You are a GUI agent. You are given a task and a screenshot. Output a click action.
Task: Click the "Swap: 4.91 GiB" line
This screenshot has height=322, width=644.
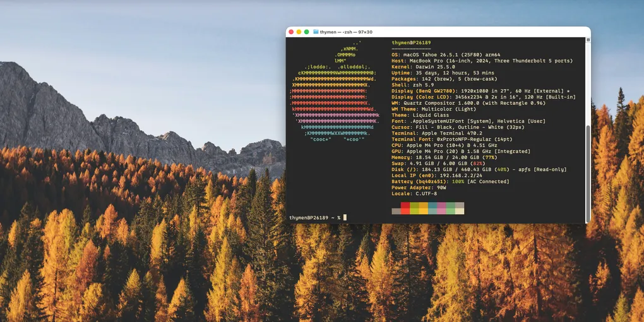438,163
